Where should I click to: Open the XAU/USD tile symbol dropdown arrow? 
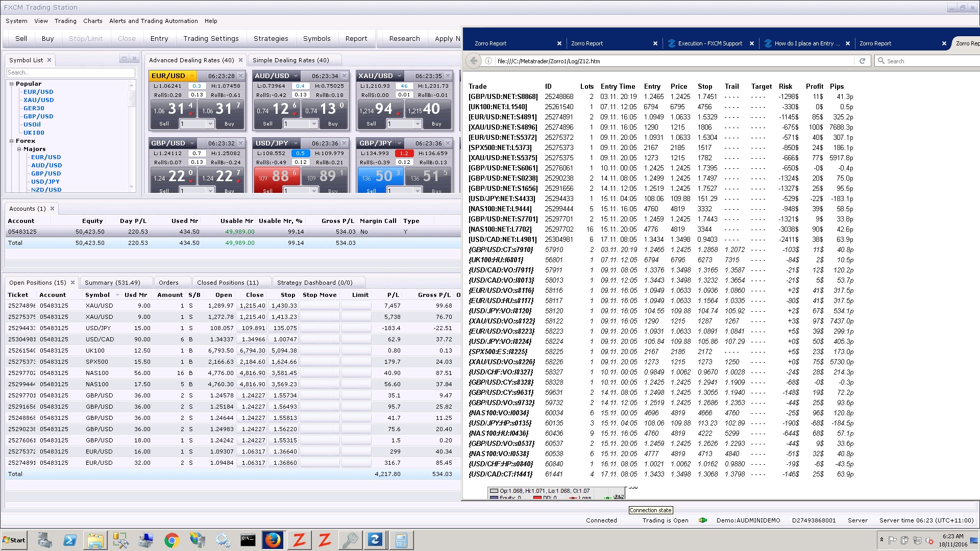point(400,76)
